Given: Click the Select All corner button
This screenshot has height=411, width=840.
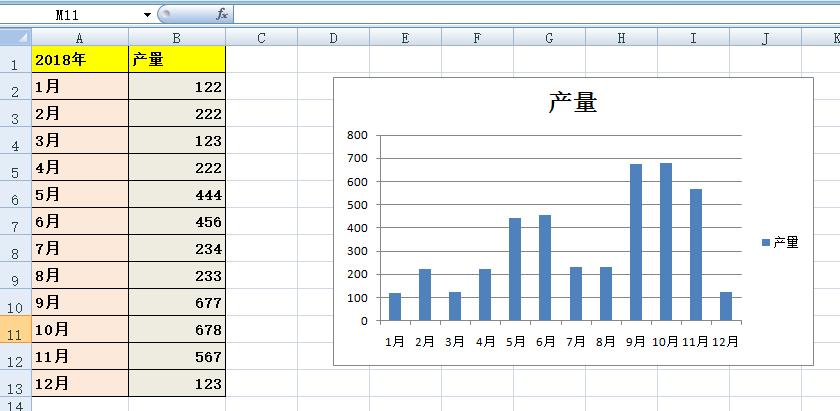Looking at the screenshot, I should [x=16, y=37].
